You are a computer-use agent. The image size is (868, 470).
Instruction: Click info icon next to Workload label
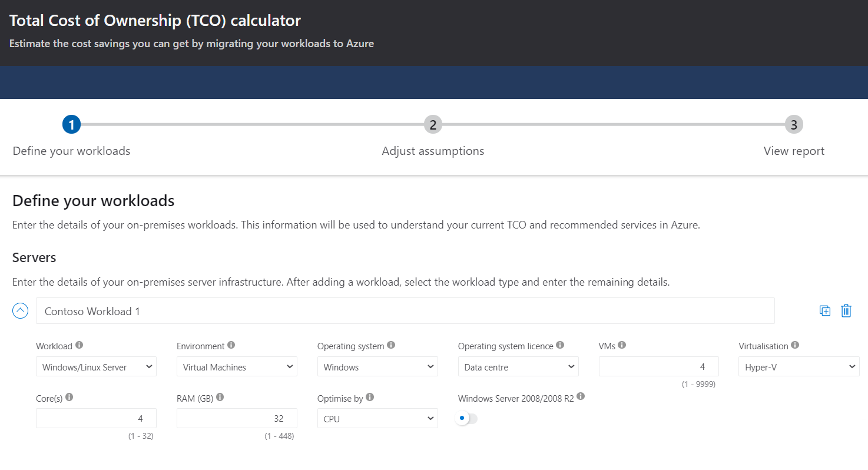pyautogui.click(x=79, y=345)
